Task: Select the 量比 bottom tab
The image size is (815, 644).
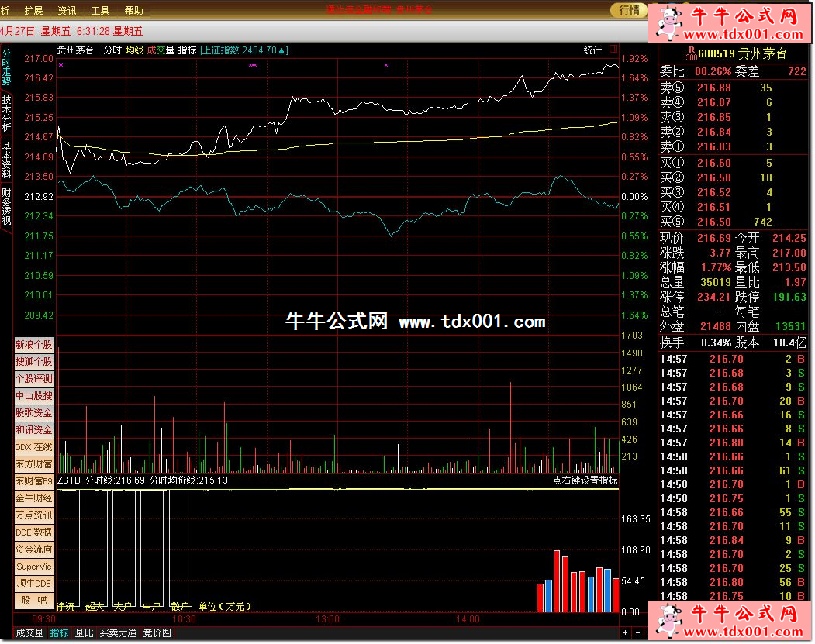Action: click(x=85, y=633)
